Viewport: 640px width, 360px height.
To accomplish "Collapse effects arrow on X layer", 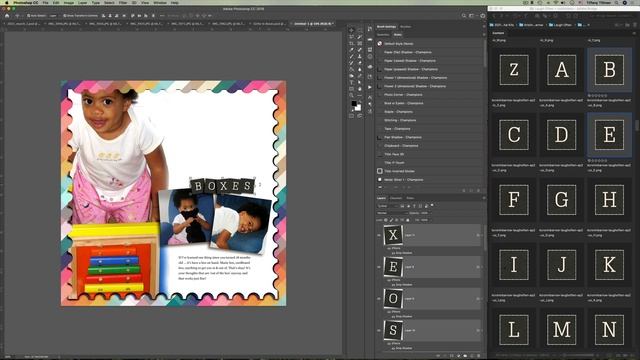I will coord(482,235).
